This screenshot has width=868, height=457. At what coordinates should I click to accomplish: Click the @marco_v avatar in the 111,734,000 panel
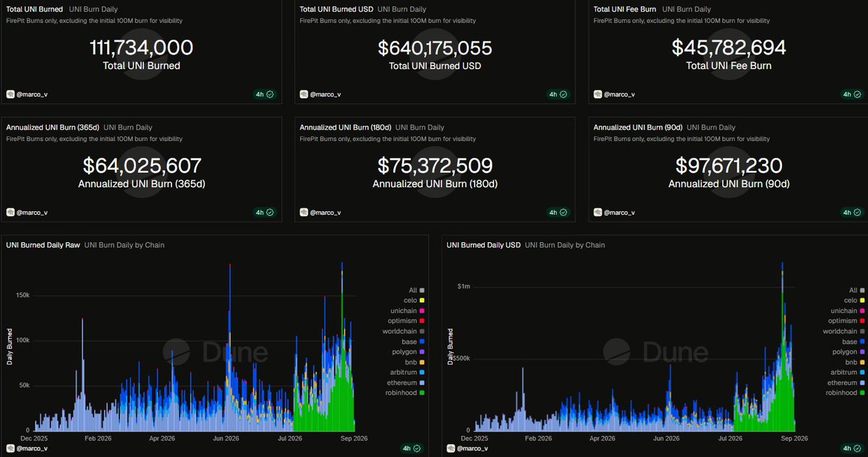pos(11,94)
